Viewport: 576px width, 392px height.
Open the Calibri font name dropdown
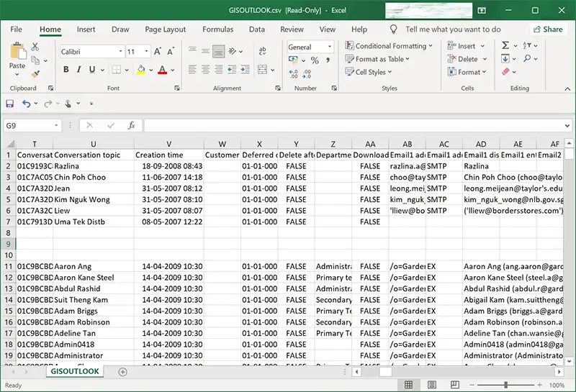click(120, 51)
